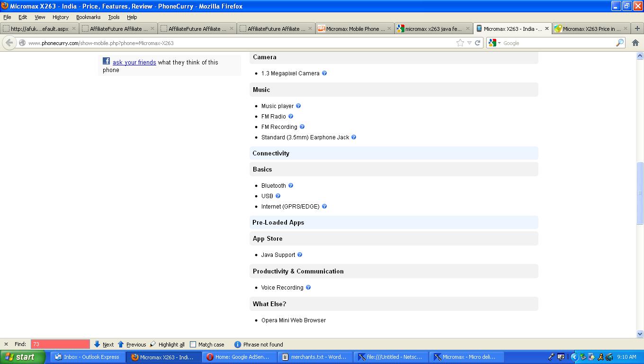Go to Firefox home page icon
Image resolution: width=644 pixels, height=364 pixels.
pyautogui.click(x=635, y=43)
